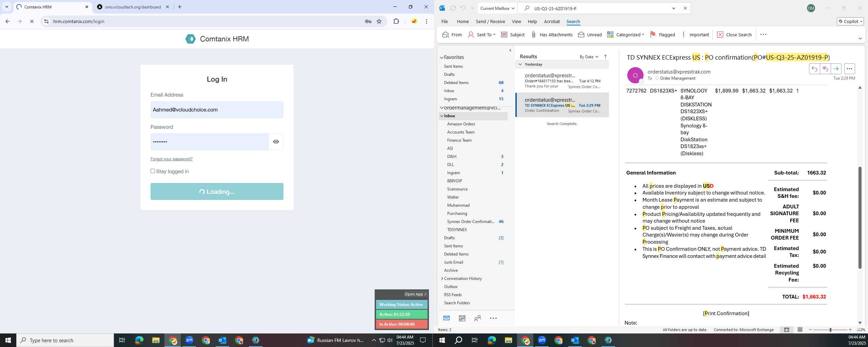Click the Loading login button
The height and width of the screenshot is (347, 868).
point(217,191)
